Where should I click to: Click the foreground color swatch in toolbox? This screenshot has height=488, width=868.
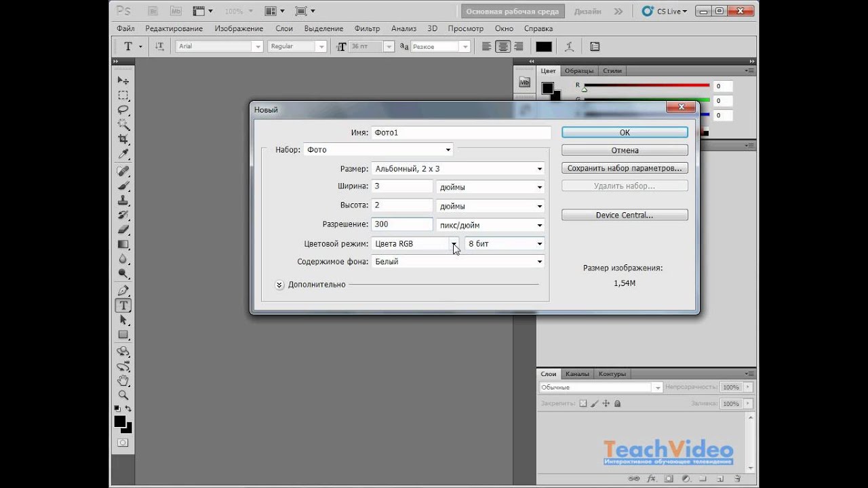click(120, 422)
